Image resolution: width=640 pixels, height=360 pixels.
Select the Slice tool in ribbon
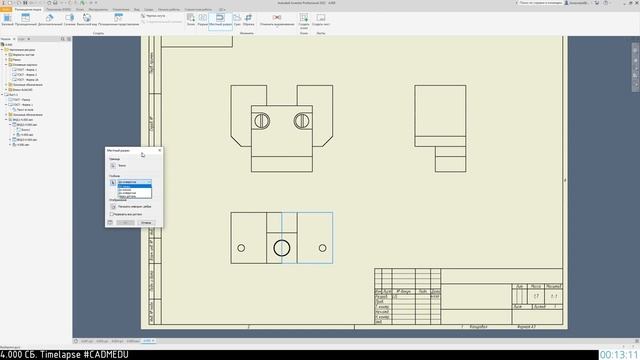237,20
